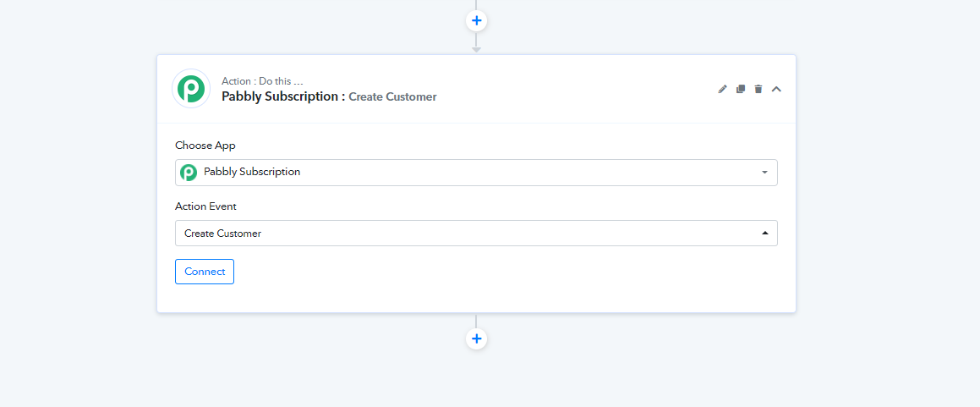Click the 'Choose App' label
The height and width of the screenshot is (407, 980).
[205, 146]
